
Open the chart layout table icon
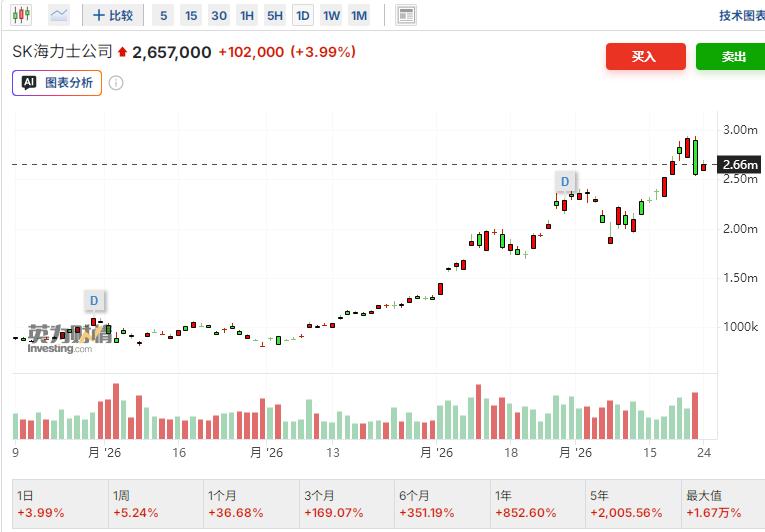405,16
